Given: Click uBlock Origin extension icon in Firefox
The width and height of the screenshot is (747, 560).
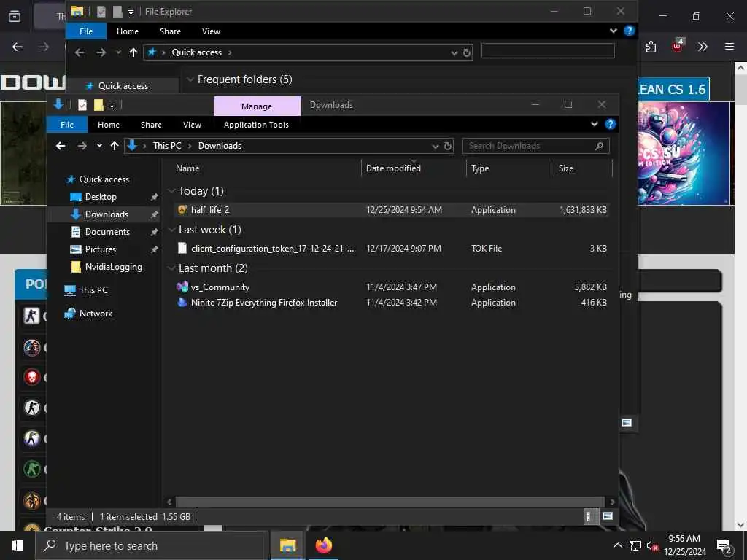Looking at the screenshot, I should tap(677, 46).
